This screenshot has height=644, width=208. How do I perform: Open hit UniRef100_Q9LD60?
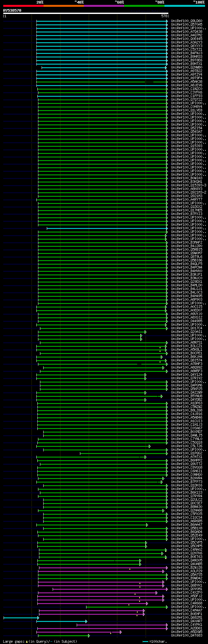pyautogui.click(x=187, y=21)
